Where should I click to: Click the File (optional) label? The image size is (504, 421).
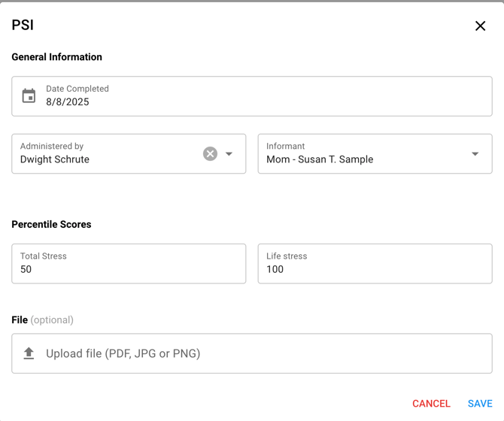[x=42, y=320]
